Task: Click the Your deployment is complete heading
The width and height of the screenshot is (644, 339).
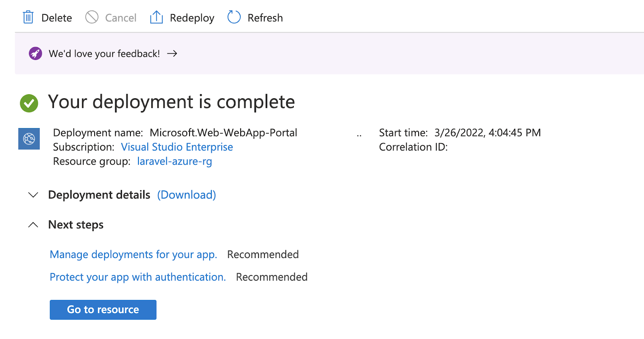Action: [171, 102]
